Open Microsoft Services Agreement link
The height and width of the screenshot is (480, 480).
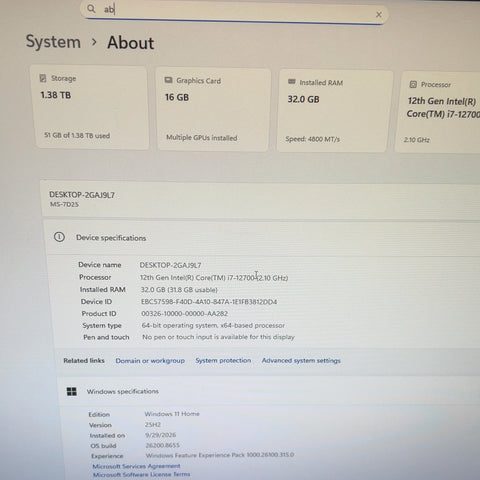[136, 466]
